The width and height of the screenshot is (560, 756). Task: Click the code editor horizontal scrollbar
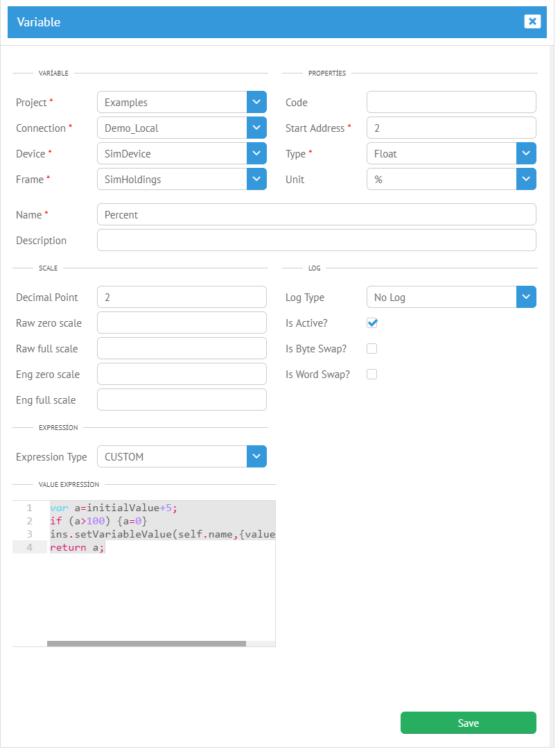146,644
